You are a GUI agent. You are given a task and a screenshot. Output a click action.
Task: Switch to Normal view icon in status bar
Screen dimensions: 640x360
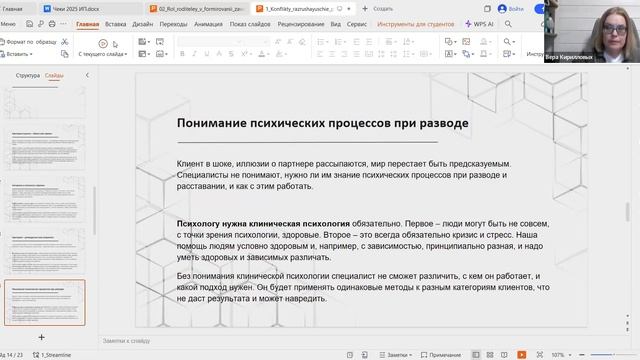click(476, 355)
